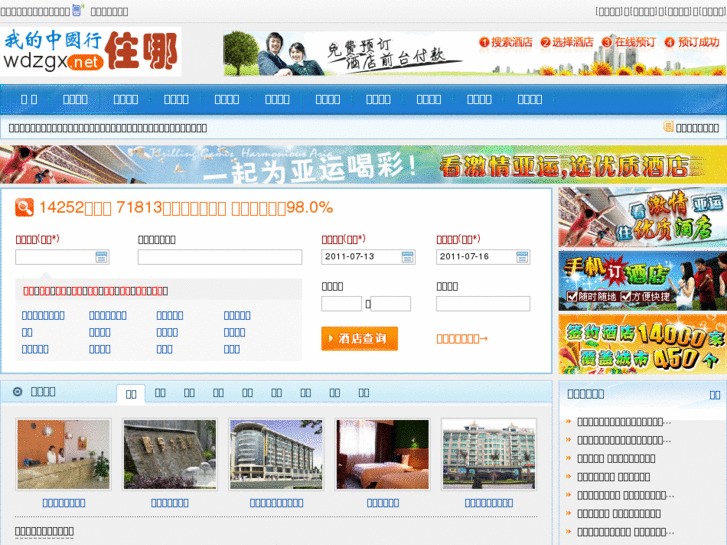727x545 pixels.
Task: Click the wdzgx.net 住哪 site logo
Action: coord(91,51)
